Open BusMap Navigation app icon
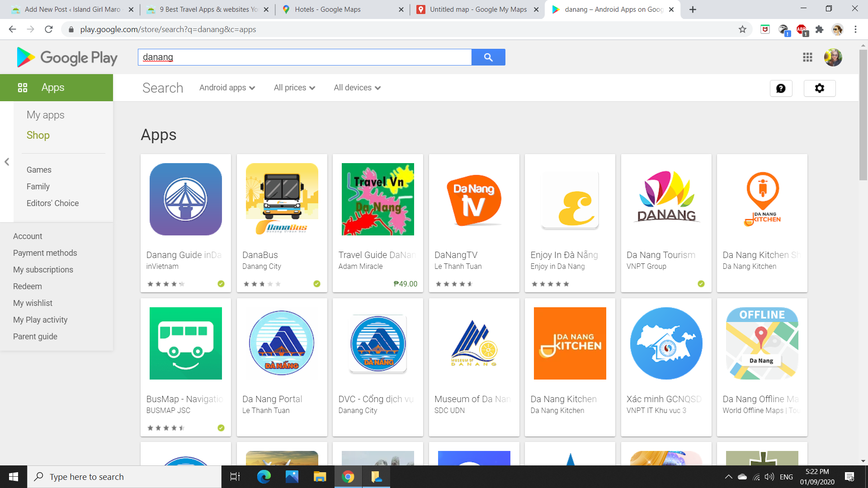Image resolution: width=868 pixels, height=488 pixels. pyautogui.click(x=186, y=343)
